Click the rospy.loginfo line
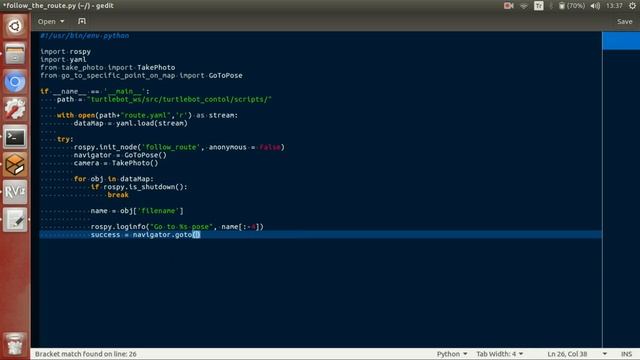 pyautogui.click(x=177, y=227)
